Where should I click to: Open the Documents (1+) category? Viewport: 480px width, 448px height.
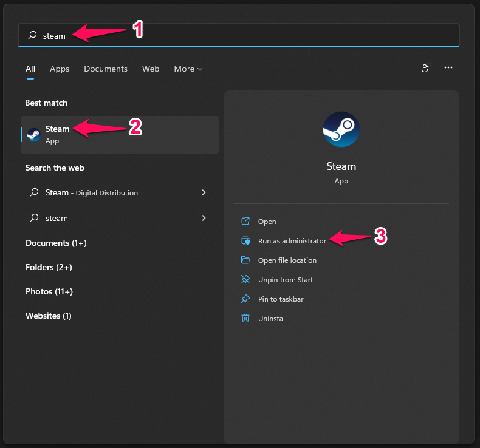[56, 243]
